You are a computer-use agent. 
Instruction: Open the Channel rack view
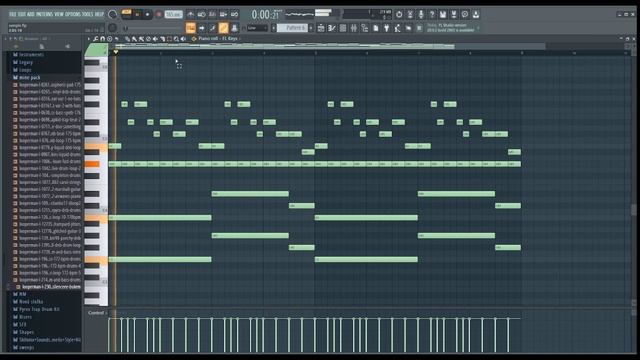pyautogui.click(x=343, y=28)
